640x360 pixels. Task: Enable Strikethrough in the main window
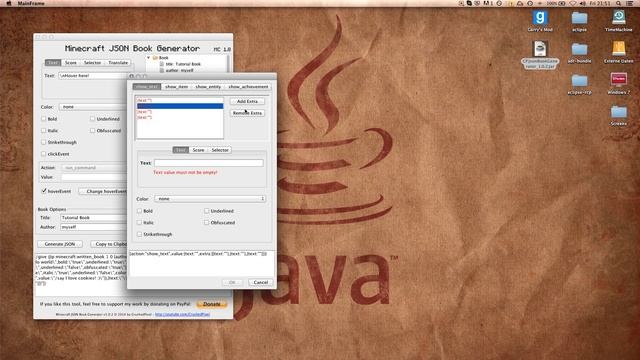point(44,142)
